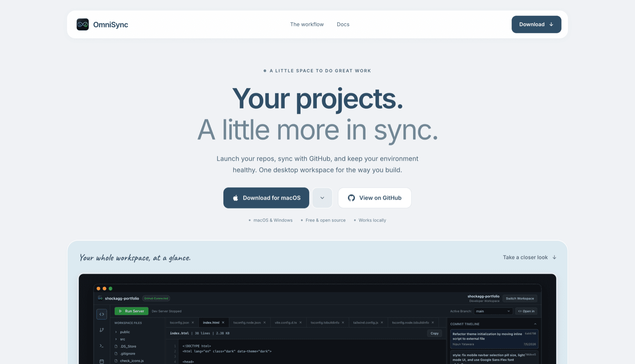Close the tsconfig.json tab
Screen dimensions: 635x364
pyautogui.click(x=193, y=323)
